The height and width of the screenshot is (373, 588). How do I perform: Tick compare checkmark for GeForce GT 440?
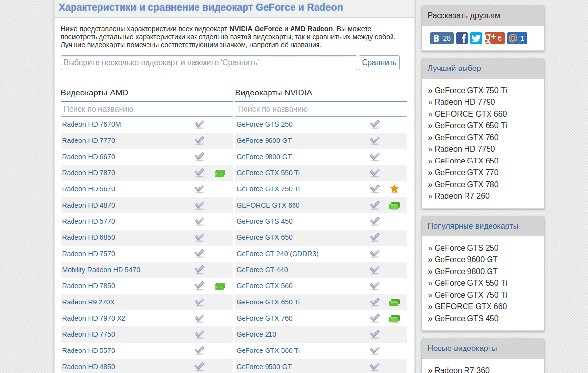click(x=375, y=270)
